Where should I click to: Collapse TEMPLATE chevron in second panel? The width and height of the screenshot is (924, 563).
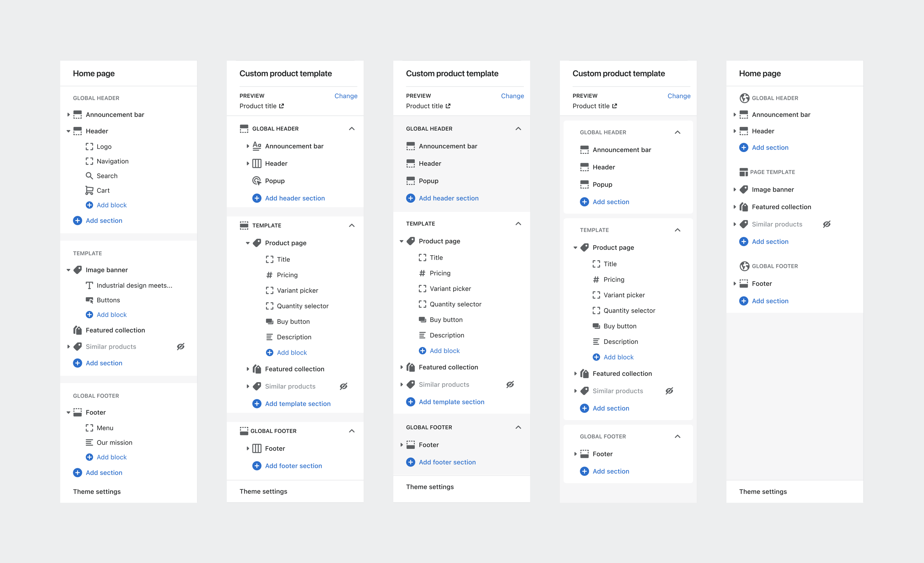pyautogui.click(x=351, y=225)
